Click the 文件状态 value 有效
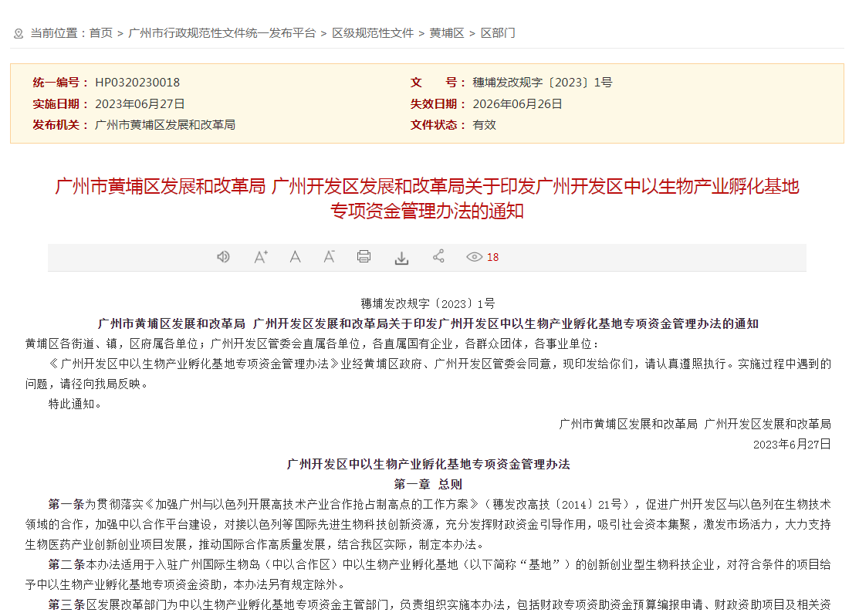 pyautogui.click(x=484, y=124)
